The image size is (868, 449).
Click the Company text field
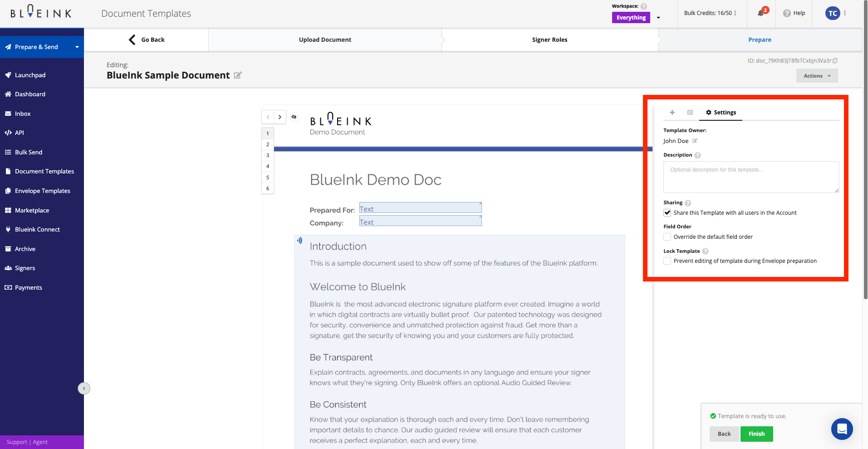point(421,221)
